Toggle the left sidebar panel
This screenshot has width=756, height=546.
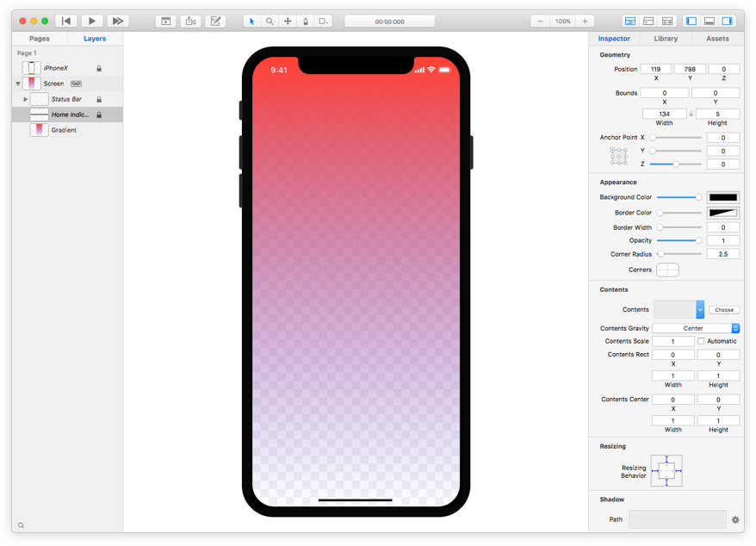click(x=691, y=22)
